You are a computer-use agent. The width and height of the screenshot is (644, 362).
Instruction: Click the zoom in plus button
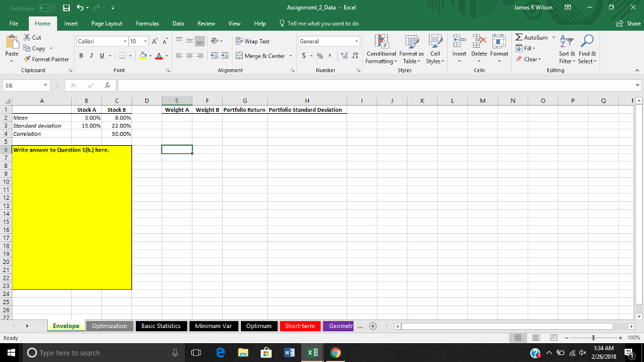click(x=620, y=337)
